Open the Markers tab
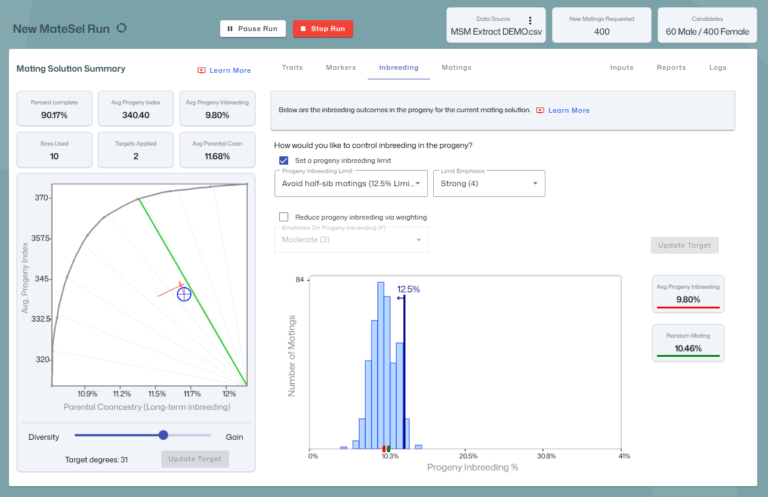Screen dimensions: 768x497 pyautogui.click(x=341, y=68)
